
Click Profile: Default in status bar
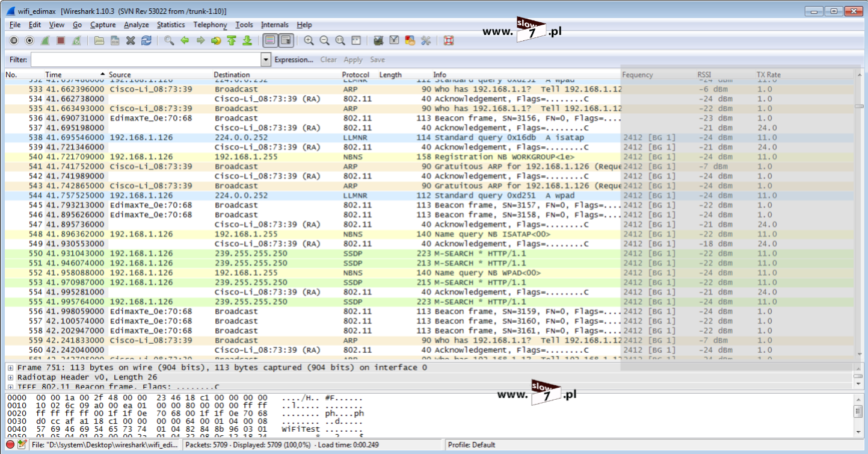[x=471, y=445]
